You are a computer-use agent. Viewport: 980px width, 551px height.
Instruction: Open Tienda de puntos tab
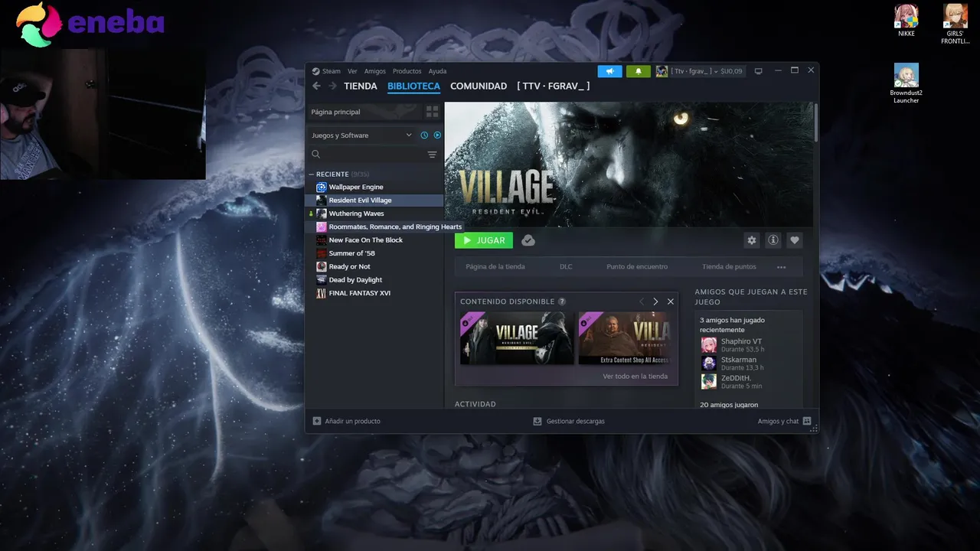click(x=729, y=267)
